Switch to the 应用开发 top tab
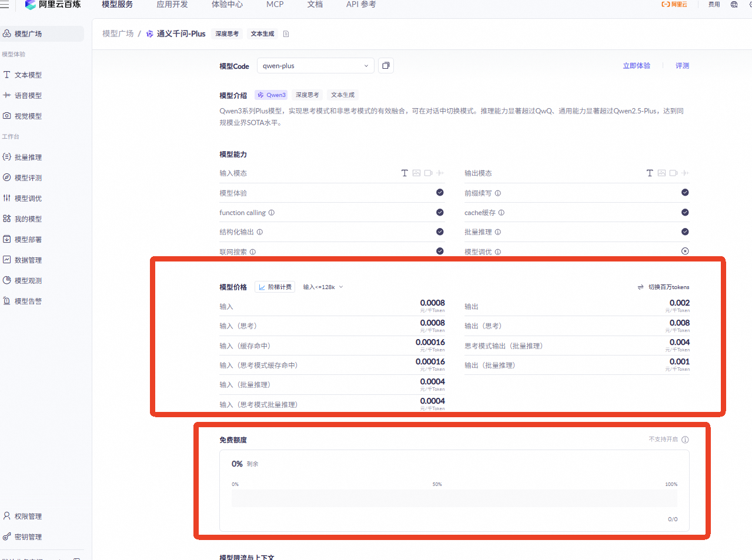 172,5
